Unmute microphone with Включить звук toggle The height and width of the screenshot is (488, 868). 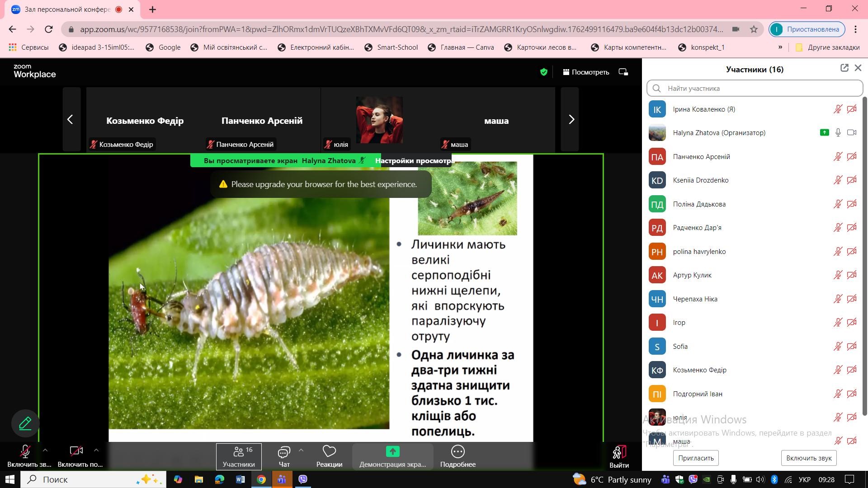point(25,452)
